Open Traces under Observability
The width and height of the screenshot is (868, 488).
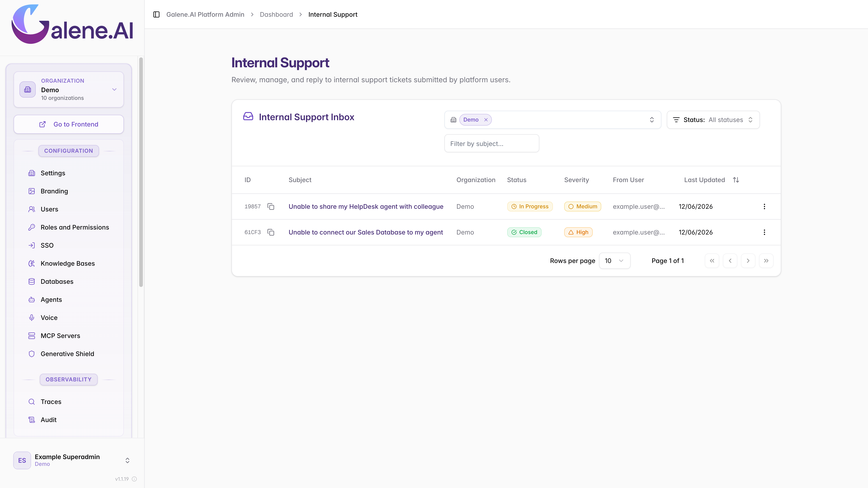point(69,402)
